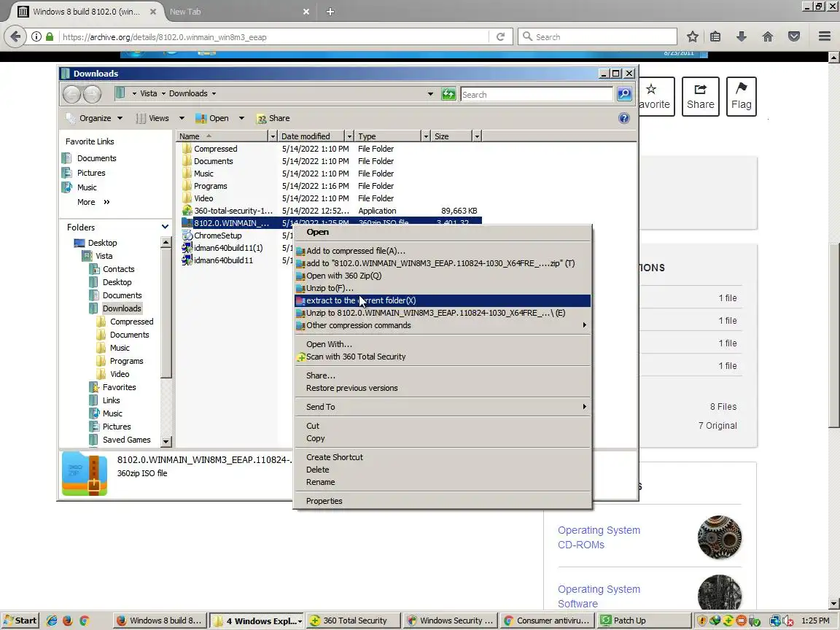Open Documents in Favorite Links
The image size is (840, 630).
click(x=96, y=158)
